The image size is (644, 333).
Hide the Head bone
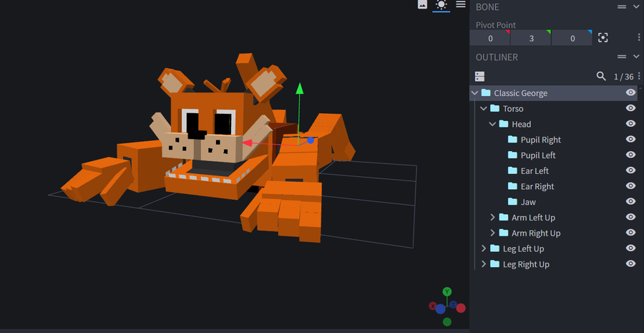(630, 124)
